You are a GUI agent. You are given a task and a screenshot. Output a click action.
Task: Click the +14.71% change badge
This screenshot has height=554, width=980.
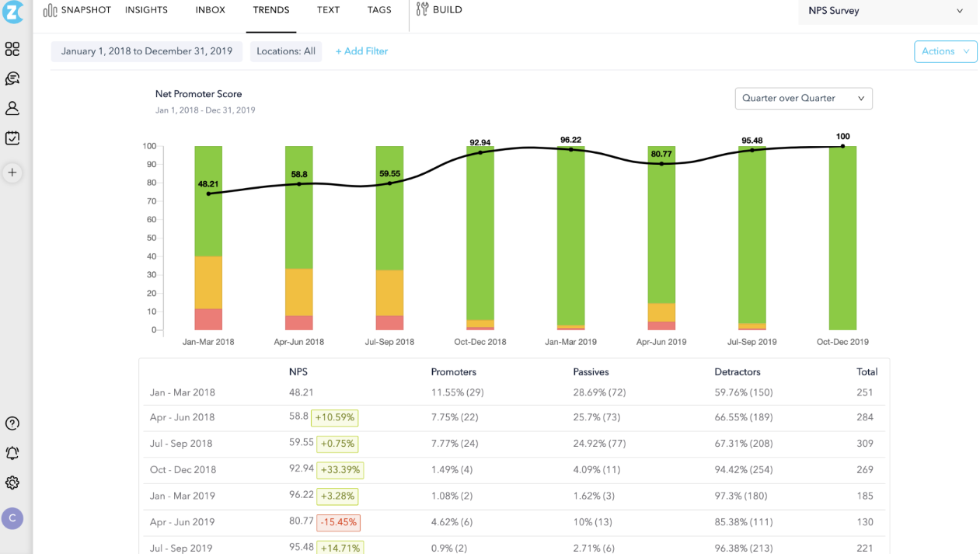pyautogui.click(x=340, y=549)
